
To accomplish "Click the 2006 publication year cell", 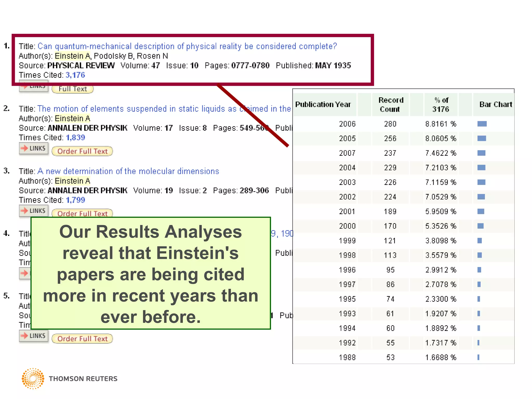I will 347,124.
